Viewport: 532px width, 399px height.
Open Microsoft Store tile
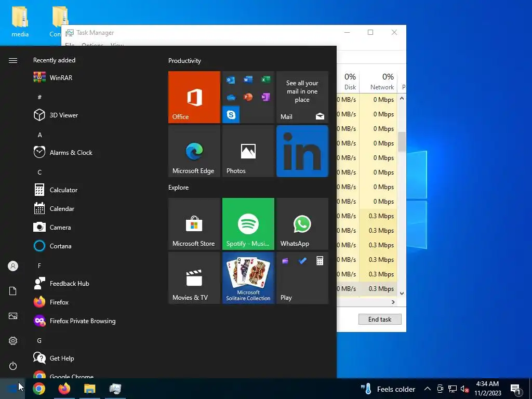click(x=194, y=224)
